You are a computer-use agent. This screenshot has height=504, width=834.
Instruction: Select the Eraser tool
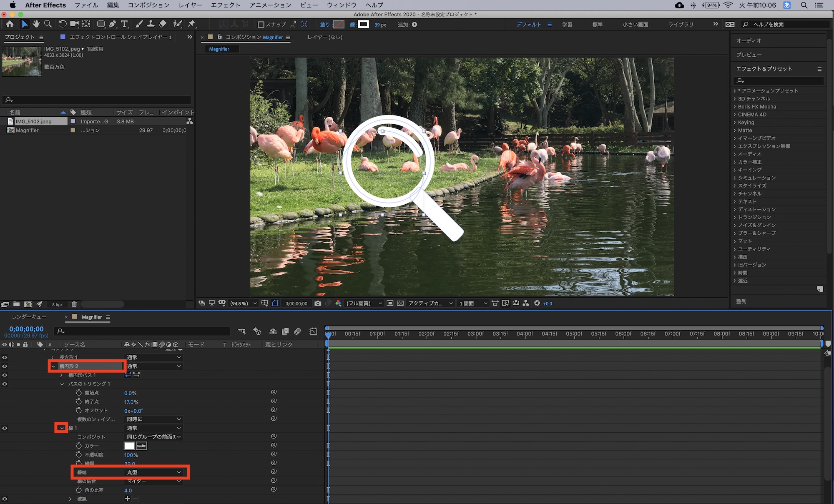click(x=163, y=24)
